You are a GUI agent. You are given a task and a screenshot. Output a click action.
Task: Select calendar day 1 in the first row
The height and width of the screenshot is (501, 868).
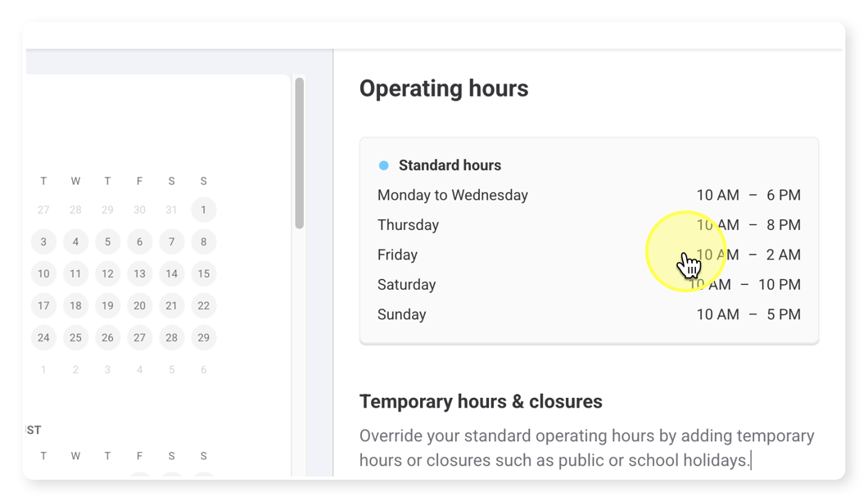tap(204, 210)
